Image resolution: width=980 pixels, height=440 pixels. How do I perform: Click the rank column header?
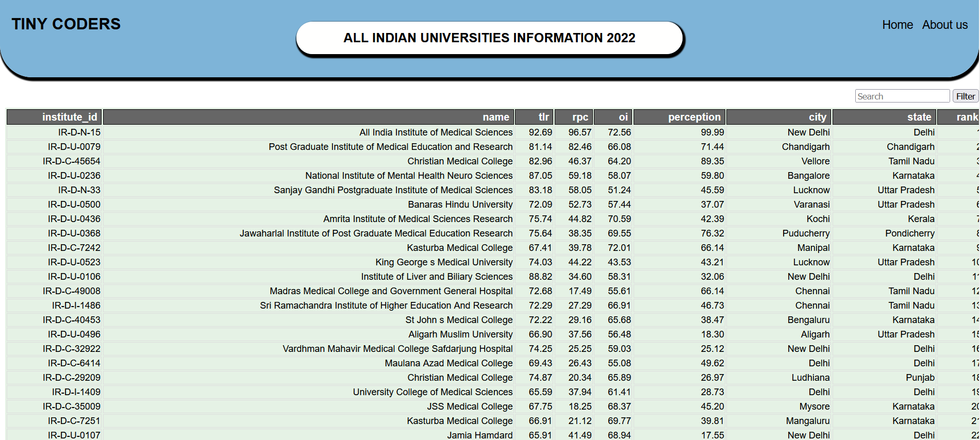(x=958, y=117)
